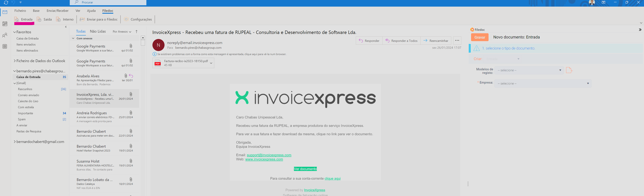The width and height of the screenshot is (644, 196).
Task: Open the Ajuda ribbon tab
Action: coord(91,11)
